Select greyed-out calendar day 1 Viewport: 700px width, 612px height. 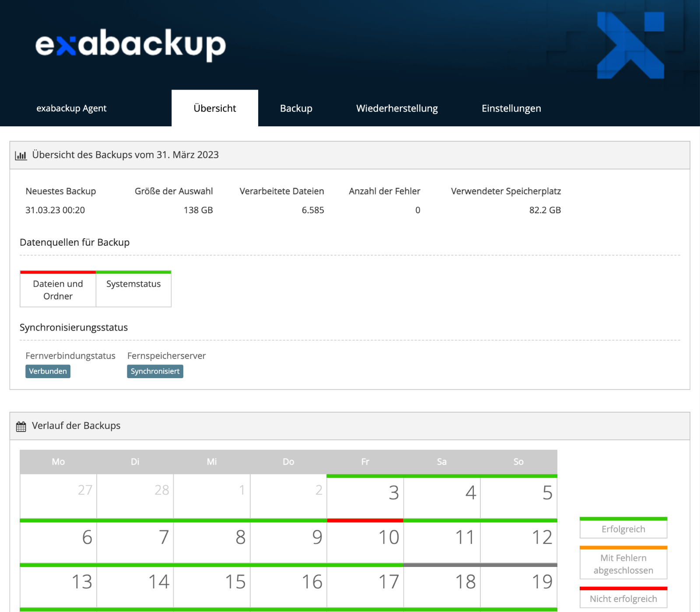pyautogui.click(x=212, y=497)
